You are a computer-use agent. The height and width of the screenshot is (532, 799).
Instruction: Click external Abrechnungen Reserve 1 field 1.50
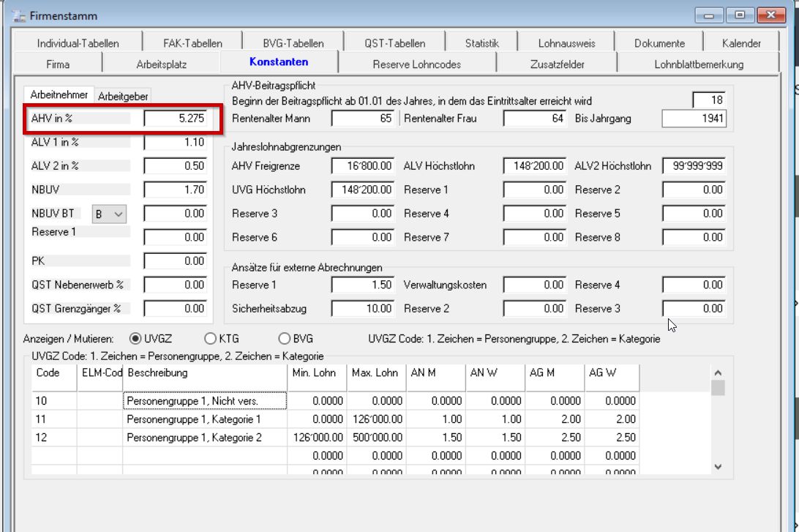coord(363,285)
